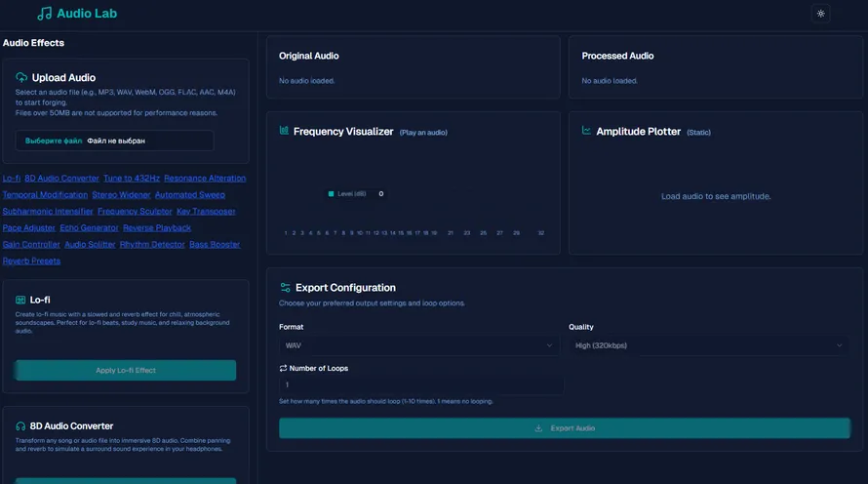Viewport: 868px width, 484px height.
Task: Apply the Lo-fi Effect button
Action: point(126,371)
